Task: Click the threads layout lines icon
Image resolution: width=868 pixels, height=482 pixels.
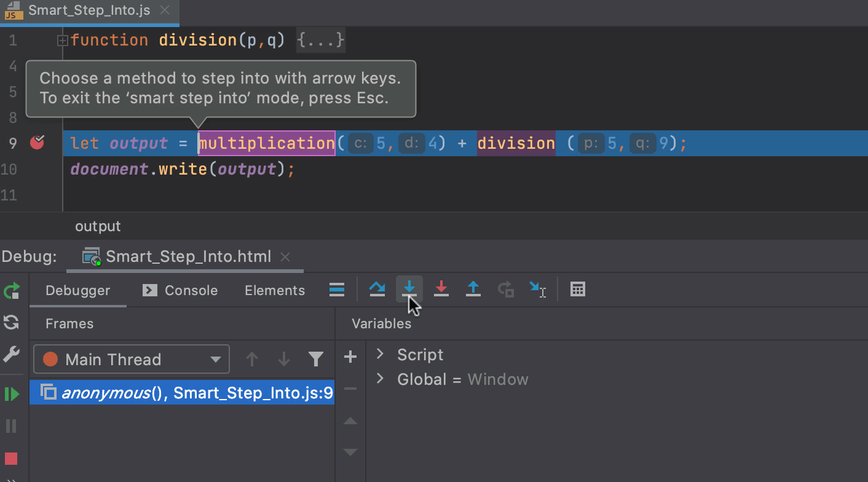Action: 337,290
